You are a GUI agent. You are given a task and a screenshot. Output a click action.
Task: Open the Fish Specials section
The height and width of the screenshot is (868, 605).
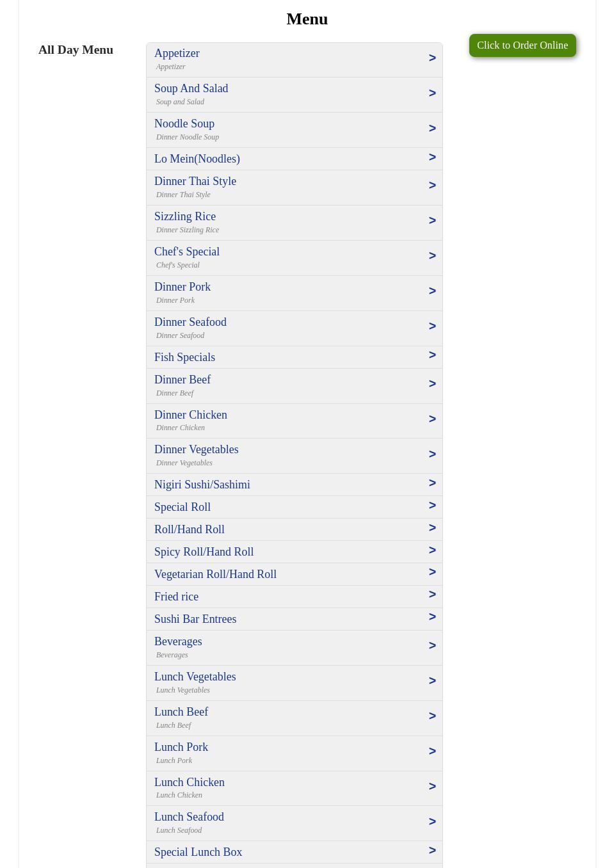184,357
